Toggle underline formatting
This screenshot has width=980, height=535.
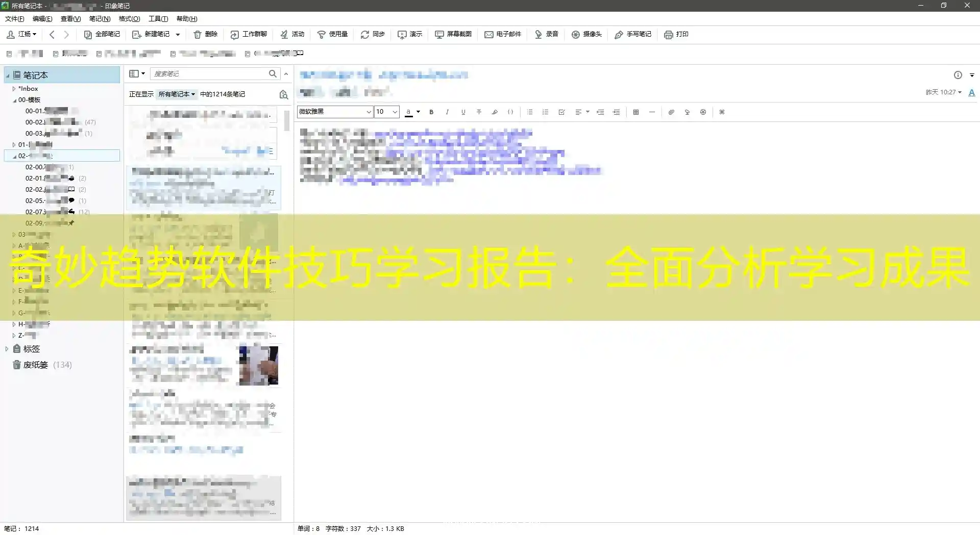[463, 112]
